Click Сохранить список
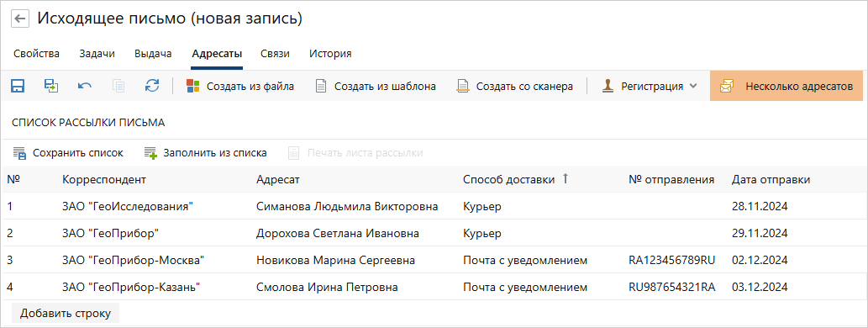 click(68, 153)
